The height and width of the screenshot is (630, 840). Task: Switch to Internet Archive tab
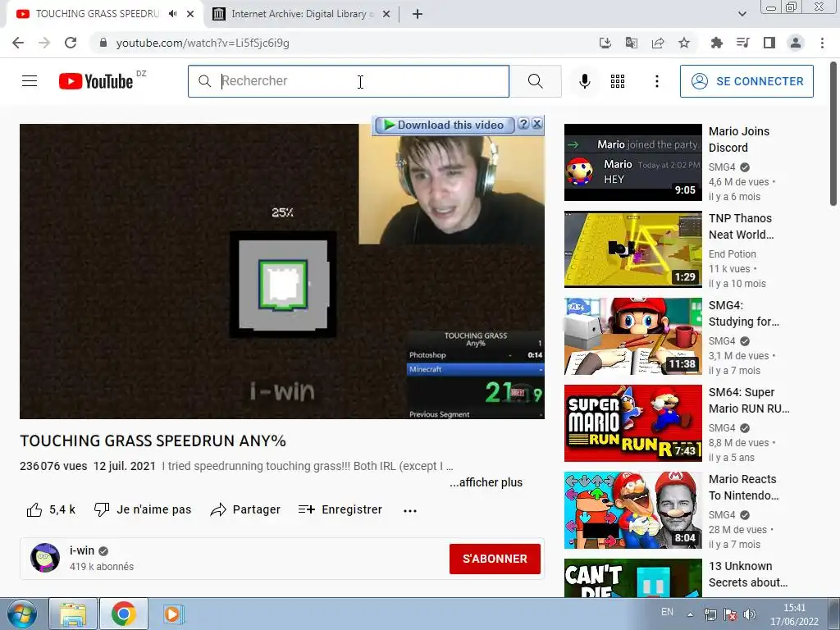(x=300, y=15)
